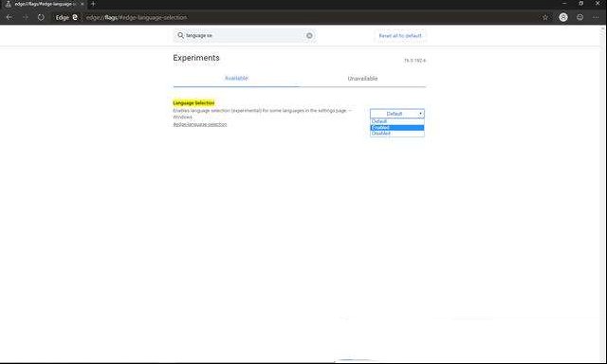
Task: Restore down the Edge window
Action: click(581, 4)
